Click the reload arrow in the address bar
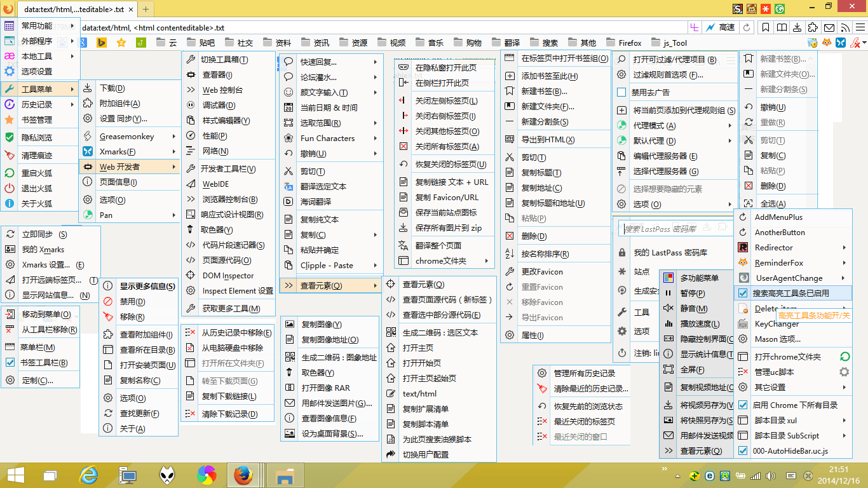This screenshot has height=488, width=868. pos(747,27)
